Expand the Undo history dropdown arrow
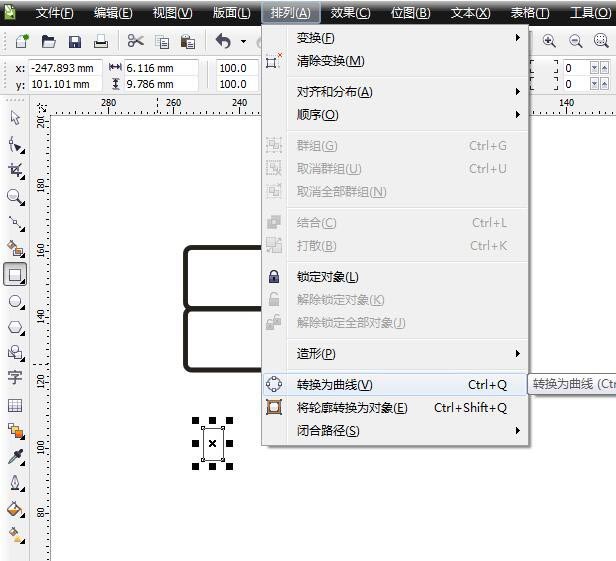This screenshot has height=561, width=616. (x=244, y=41)
